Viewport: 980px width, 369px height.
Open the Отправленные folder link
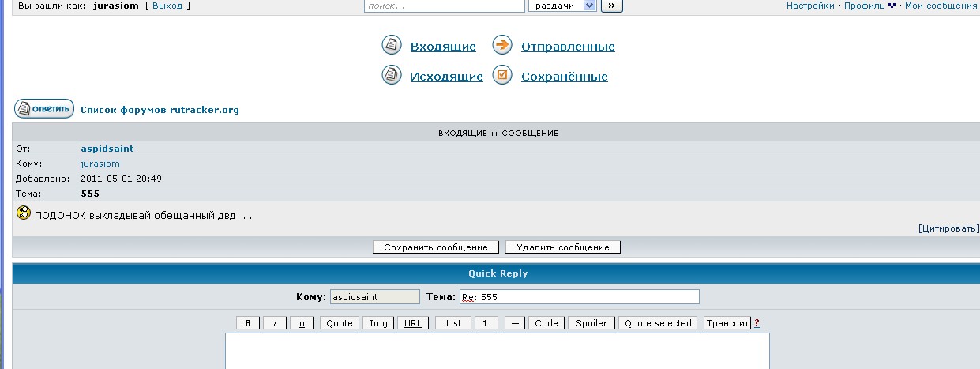pos(568,47)
